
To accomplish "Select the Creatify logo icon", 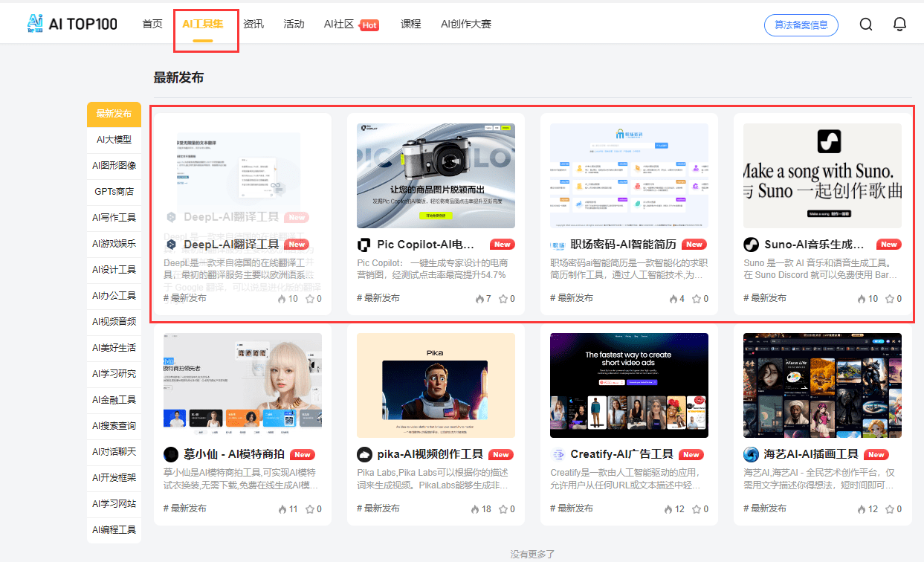I will click(x=557, y=454).
